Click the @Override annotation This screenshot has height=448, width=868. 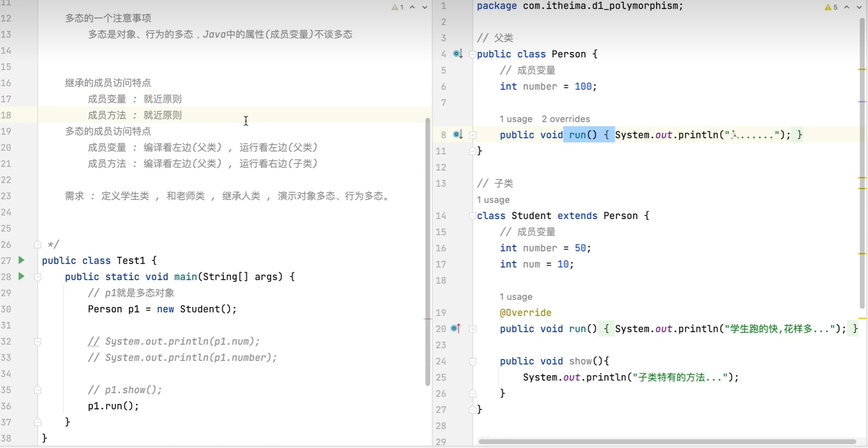coord(525,313)
